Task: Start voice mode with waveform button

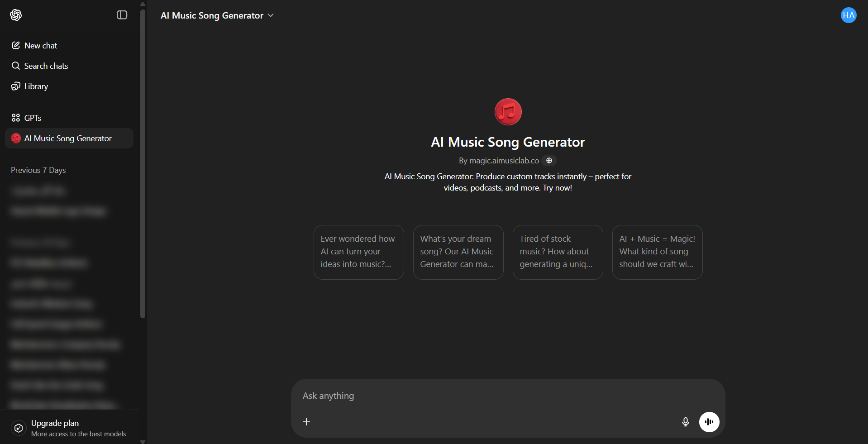Action: 709,422
